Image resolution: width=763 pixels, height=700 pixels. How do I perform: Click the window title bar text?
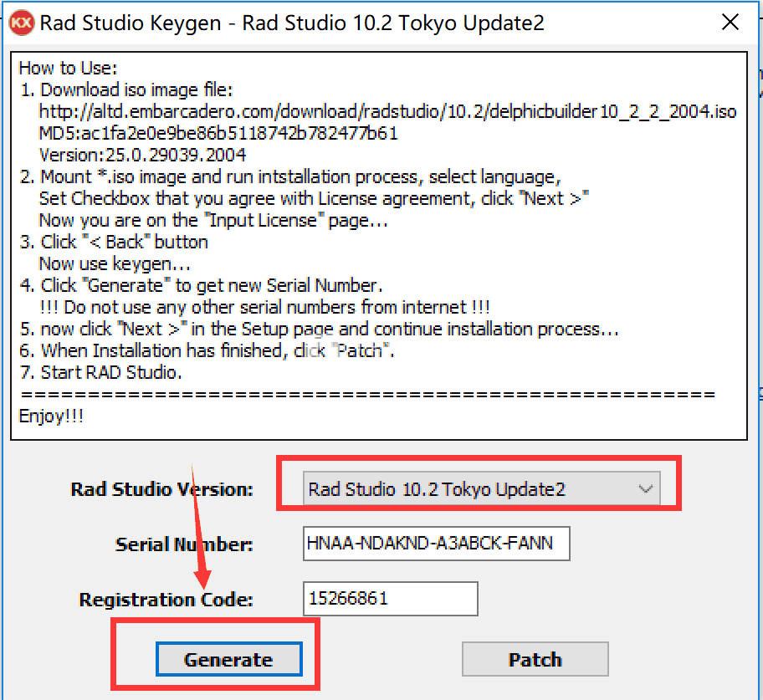292,23
